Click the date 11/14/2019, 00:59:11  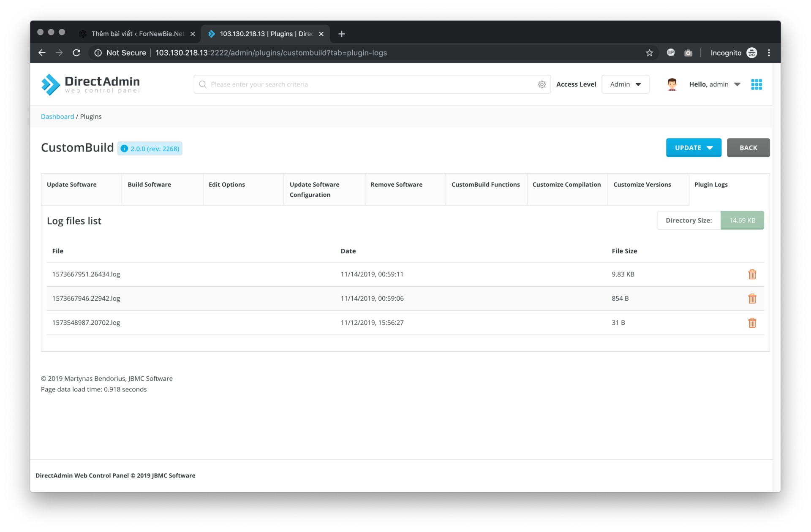372,274
